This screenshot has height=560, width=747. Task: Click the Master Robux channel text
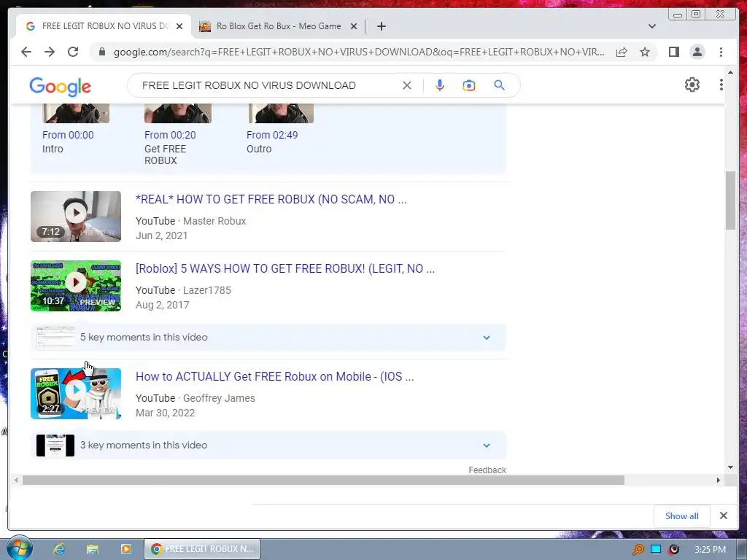pyautogui.click(x=214, y=221)
